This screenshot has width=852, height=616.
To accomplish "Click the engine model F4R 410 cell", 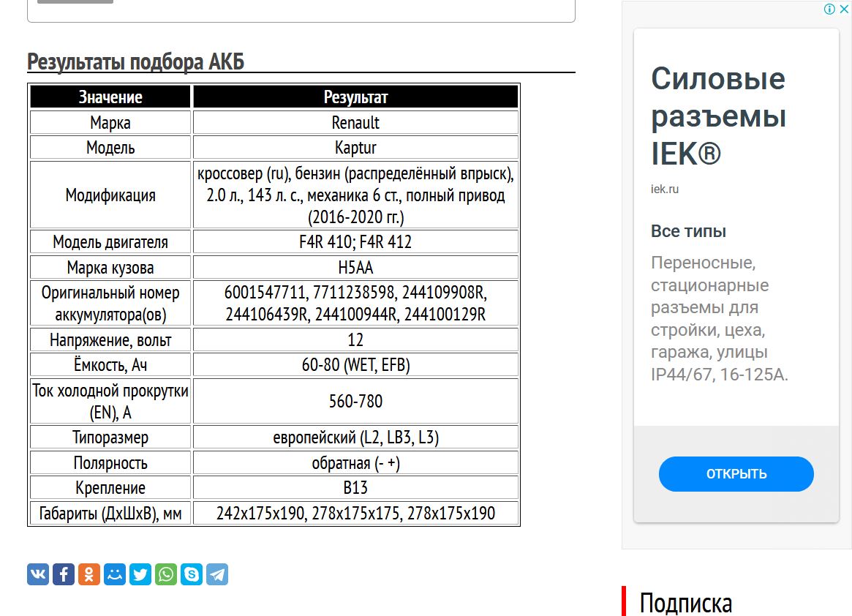I will click(355, 241).
